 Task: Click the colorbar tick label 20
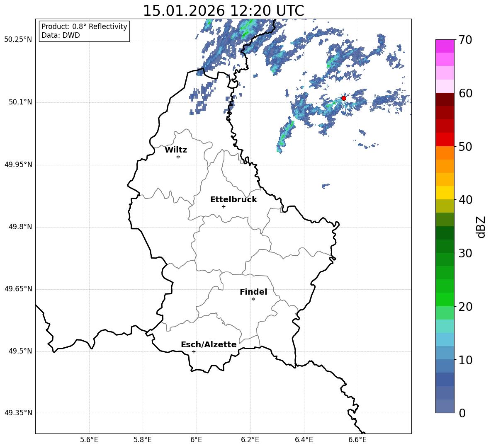click(465, 307)
